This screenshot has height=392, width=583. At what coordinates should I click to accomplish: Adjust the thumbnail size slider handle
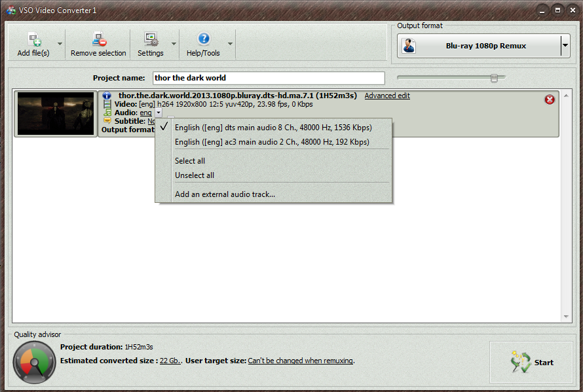click(494, 78)
